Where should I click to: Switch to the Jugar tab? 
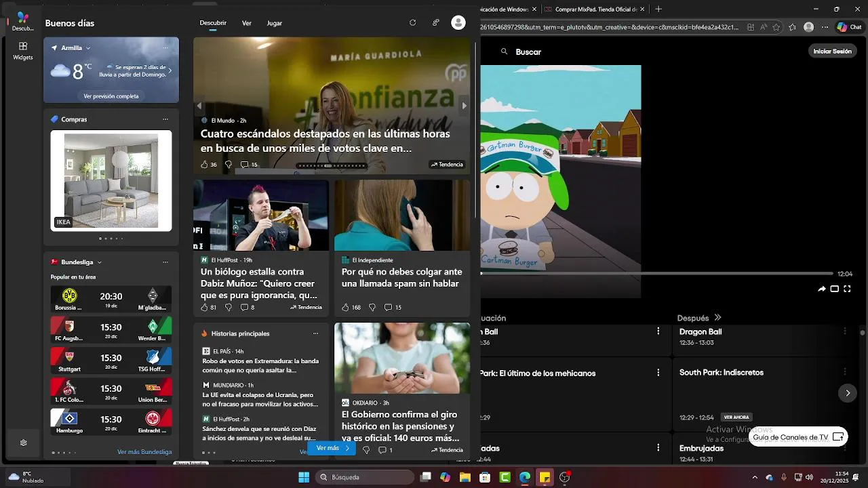point(275,23)
